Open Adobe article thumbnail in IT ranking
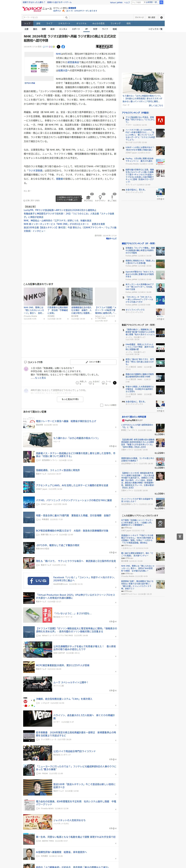This screenshot has width=186, height=868. [160, 121]
